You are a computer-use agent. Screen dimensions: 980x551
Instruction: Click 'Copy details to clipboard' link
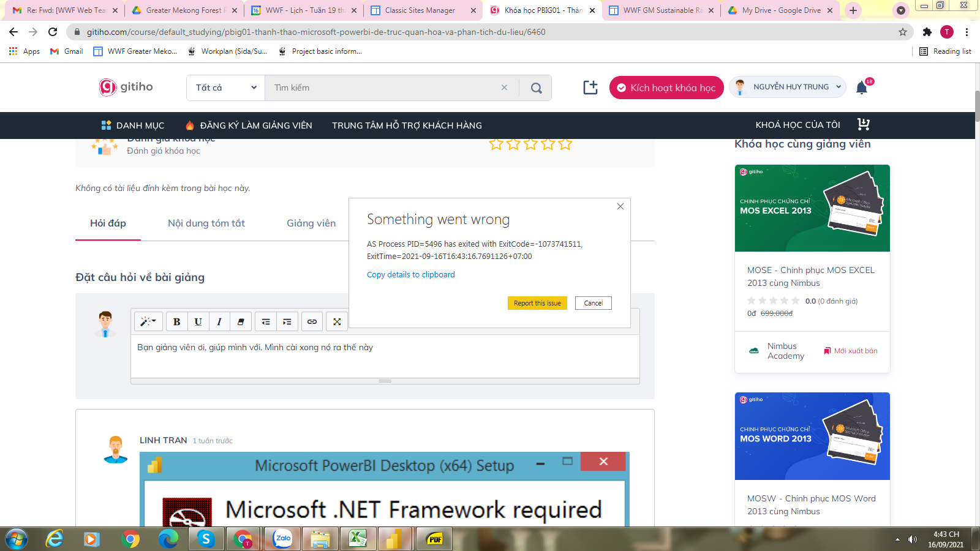(x=411, y=274)
